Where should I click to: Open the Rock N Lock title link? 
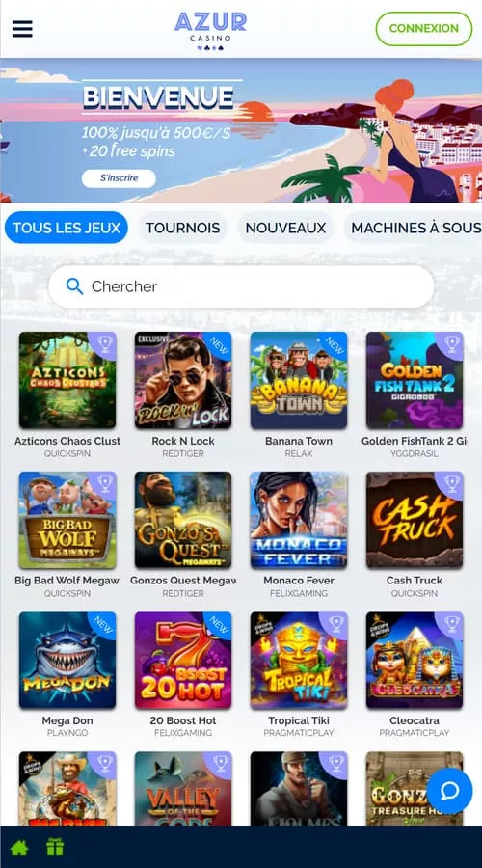click(x=183, y=441)
